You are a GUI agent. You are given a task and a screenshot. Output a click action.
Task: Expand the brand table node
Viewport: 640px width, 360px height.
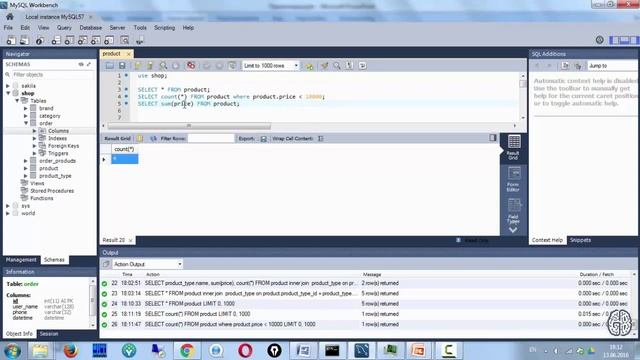26,109
